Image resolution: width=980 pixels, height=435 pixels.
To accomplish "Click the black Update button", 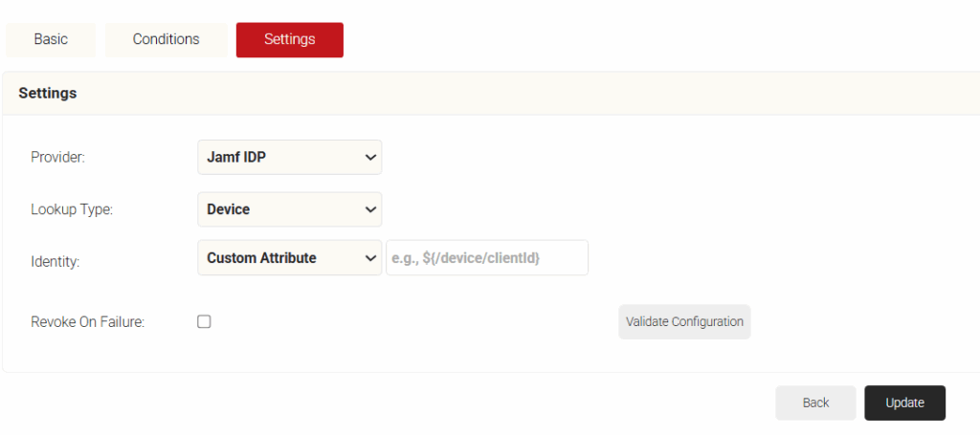I will tap(904, 402).
